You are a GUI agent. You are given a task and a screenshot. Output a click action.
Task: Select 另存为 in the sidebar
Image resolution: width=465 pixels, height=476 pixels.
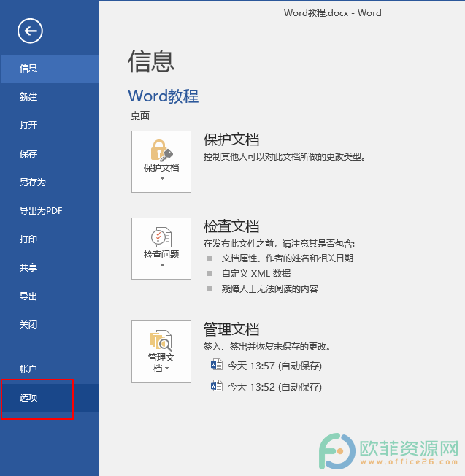tap(49, 182)
